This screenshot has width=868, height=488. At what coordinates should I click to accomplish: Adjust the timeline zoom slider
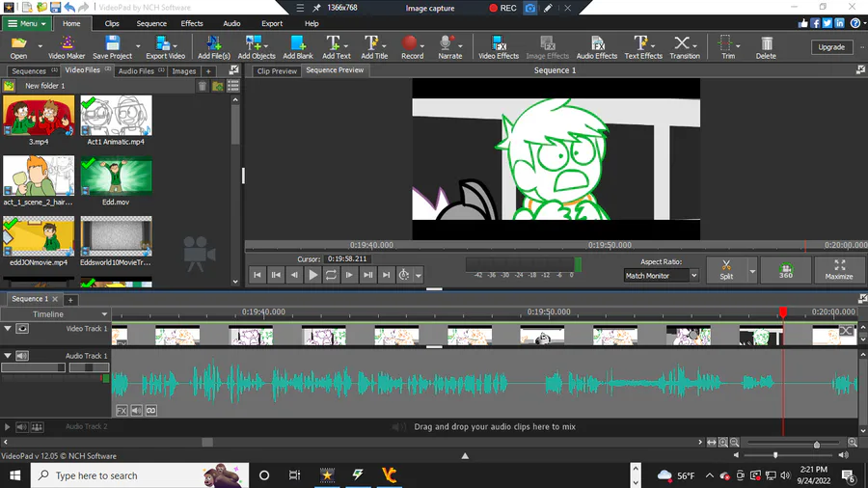817,444
